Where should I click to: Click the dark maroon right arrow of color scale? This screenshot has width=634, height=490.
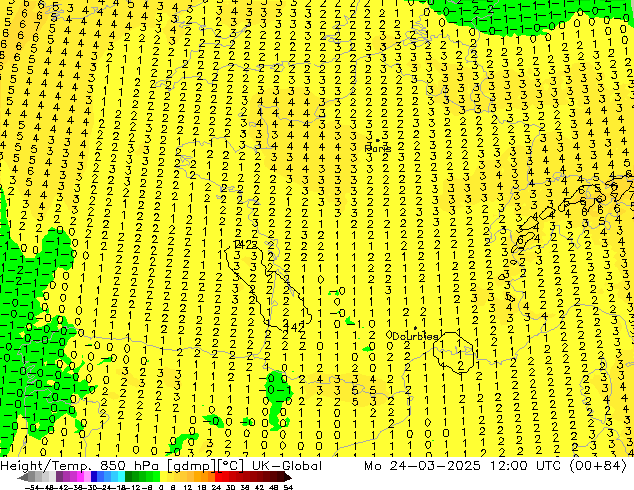pos(288,478)
